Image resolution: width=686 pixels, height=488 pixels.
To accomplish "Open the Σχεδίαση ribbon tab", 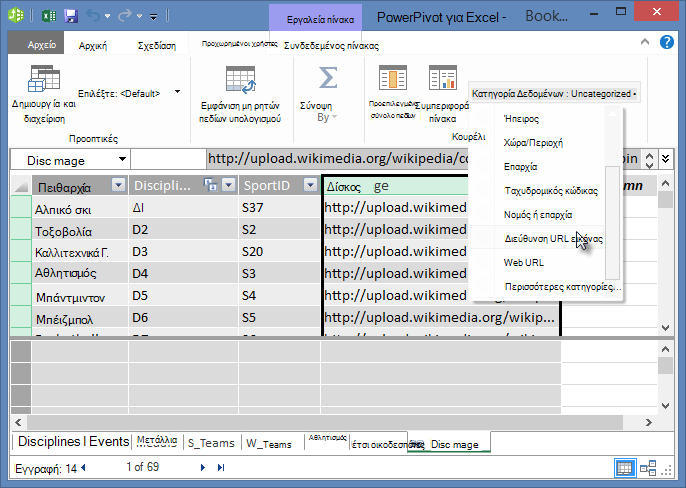I will 157,46.
